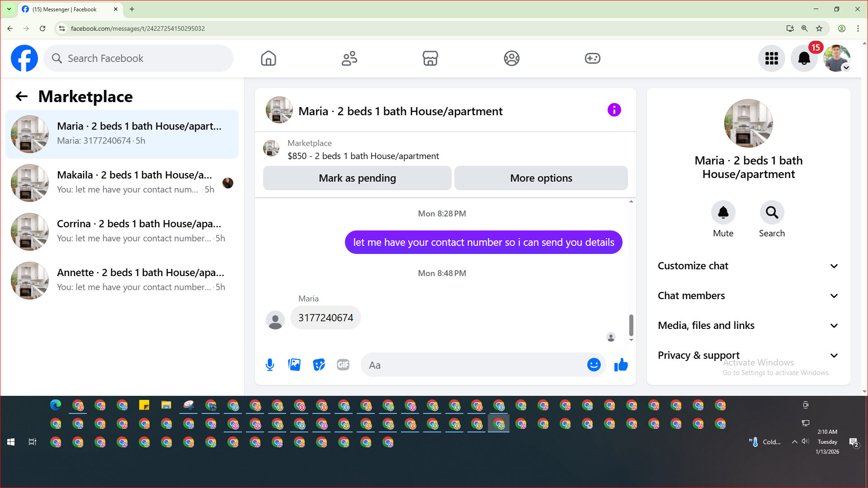
Task: Expand the Customize chat section
Action: point(748,266)
